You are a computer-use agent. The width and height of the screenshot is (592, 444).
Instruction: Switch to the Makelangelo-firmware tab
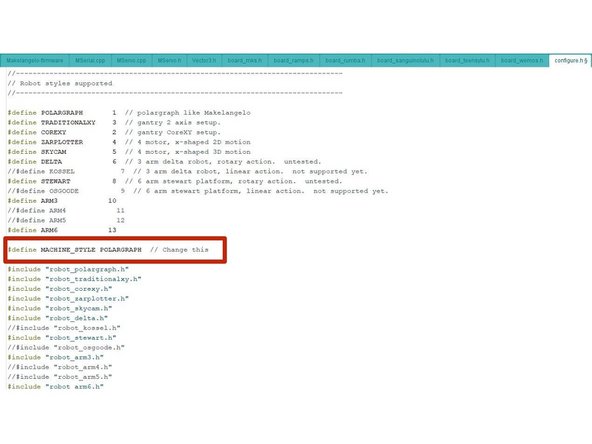[x=35, y=60]
